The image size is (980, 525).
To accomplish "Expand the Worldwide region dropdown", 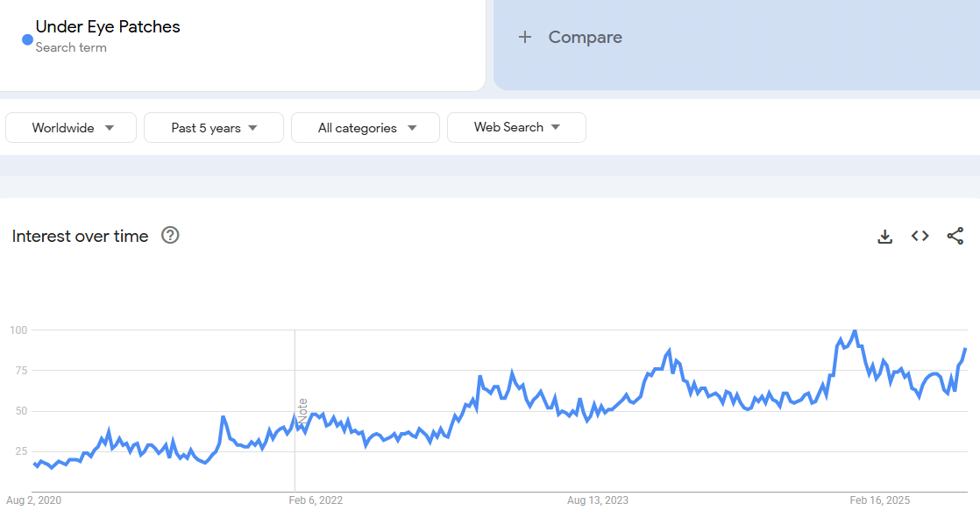I will click(71, 127).
